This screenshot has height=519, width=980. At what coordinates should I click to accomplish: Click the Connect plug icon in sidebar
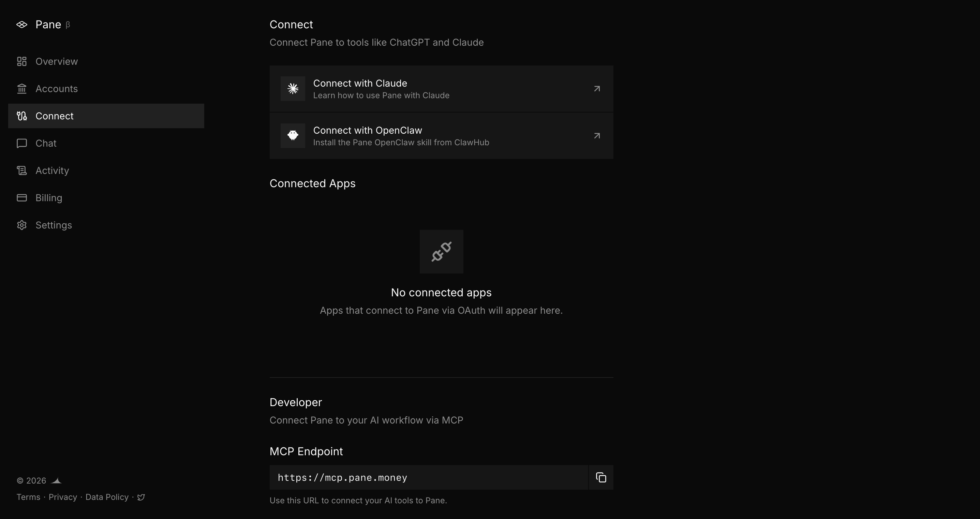22,116
